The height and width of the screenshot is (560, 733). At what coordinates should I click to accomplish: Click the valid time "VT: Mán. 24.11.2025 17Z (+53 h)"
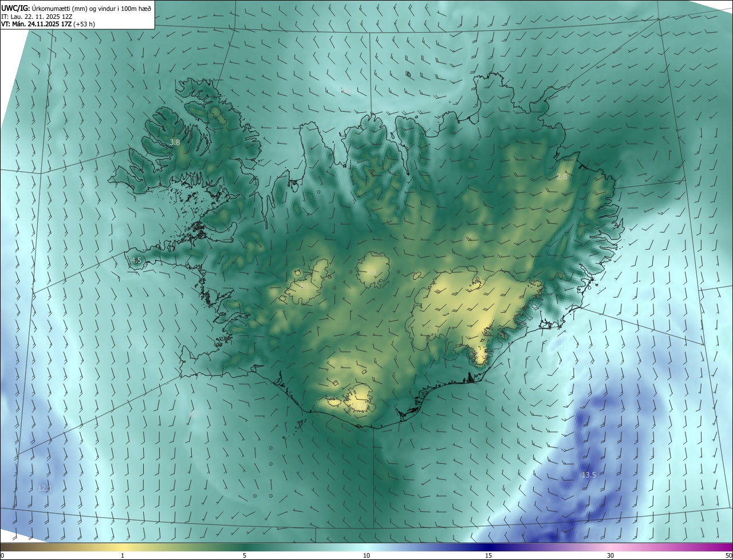click(x=48, y=24)
